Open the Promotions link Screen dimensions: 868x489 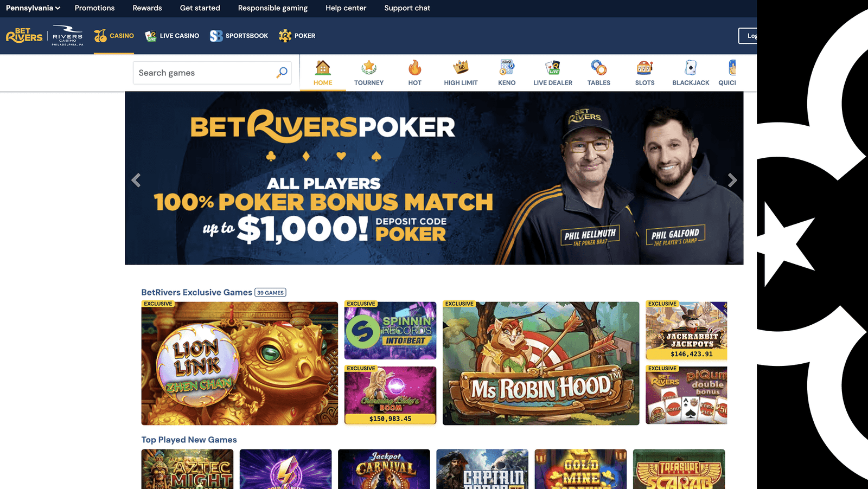(94, 8)
